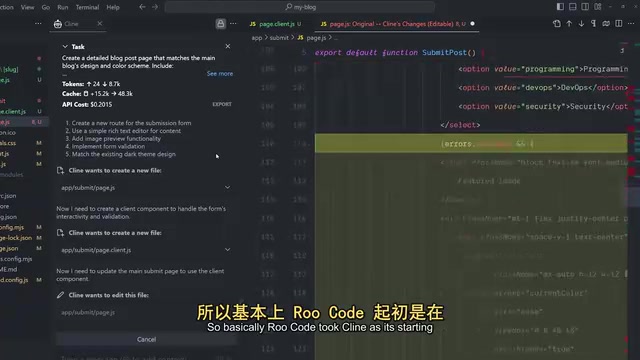Collapse the Task section chevron
The image size is (640, 360).
tap(65, 47)
